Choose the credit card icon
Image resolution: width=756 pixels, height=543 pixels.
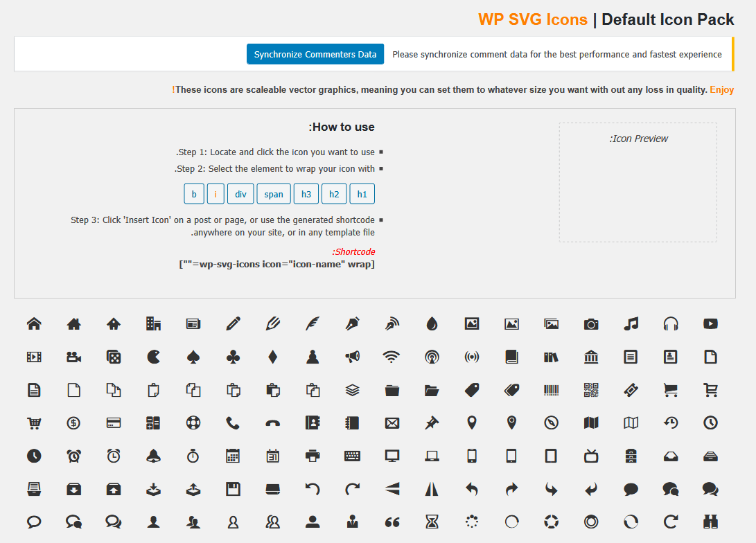coord(114,423)
